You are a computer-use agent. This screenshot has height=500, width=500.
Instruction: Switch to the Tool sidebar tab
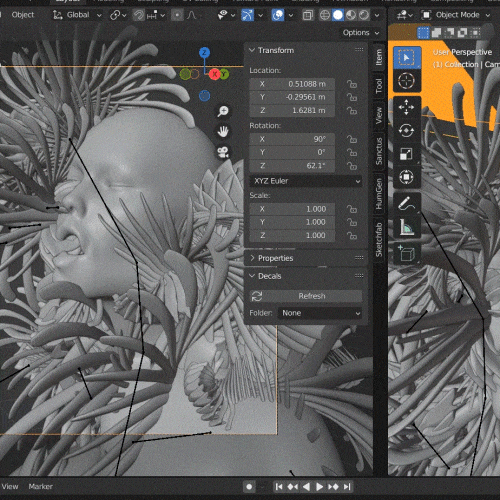point(379,86)
